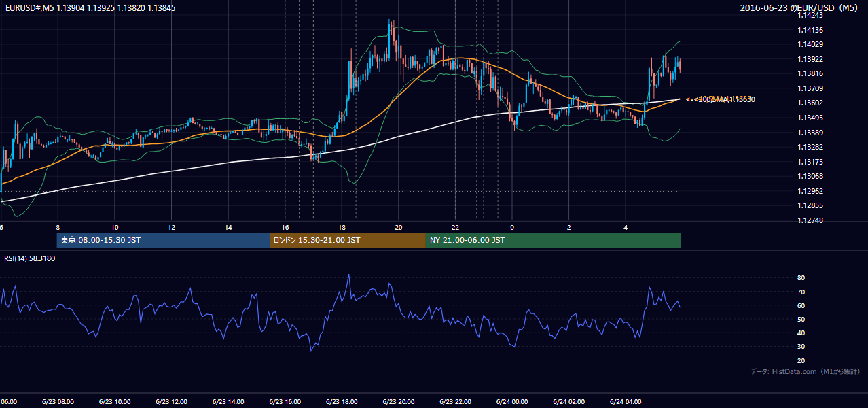Click hour label 14 under the price chart

click(x=229, y=227)
